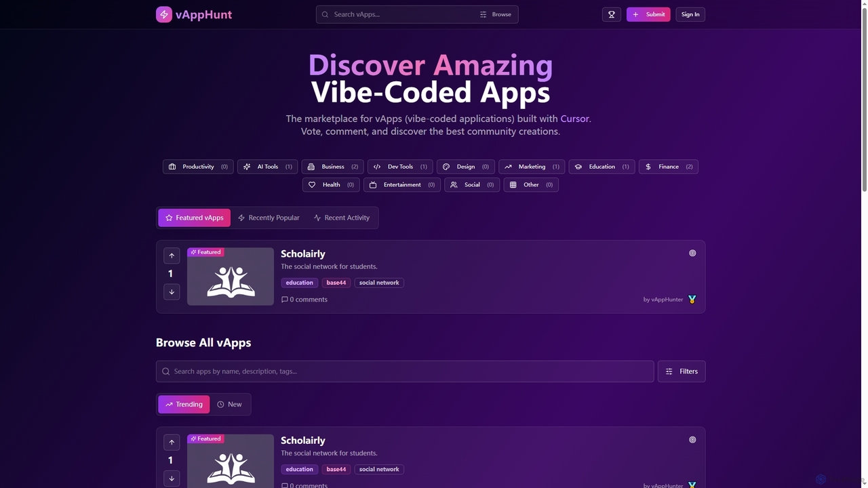Click the Submit button

[x=648, y=14]
